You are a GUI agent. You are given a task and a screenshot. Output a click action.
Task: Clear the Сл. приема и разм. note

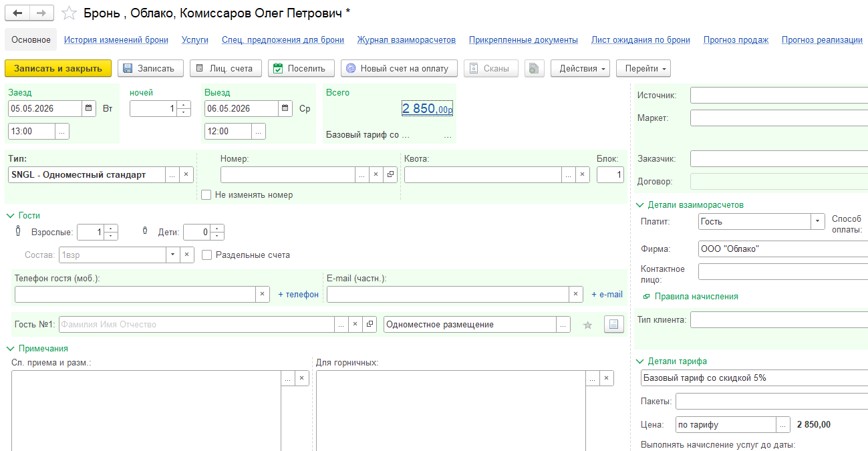point(301,378)
